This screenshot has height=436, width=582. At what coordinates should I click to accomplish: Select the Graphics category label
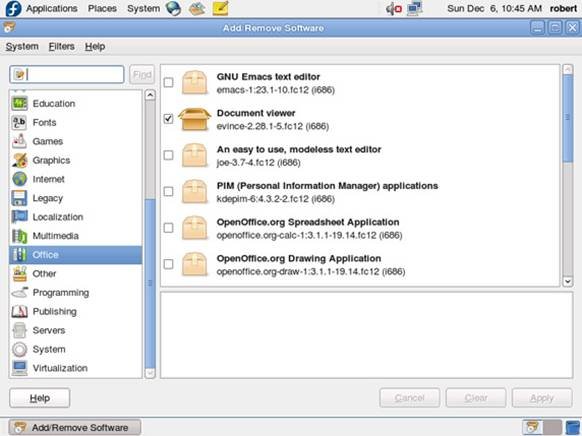(52, 160)
